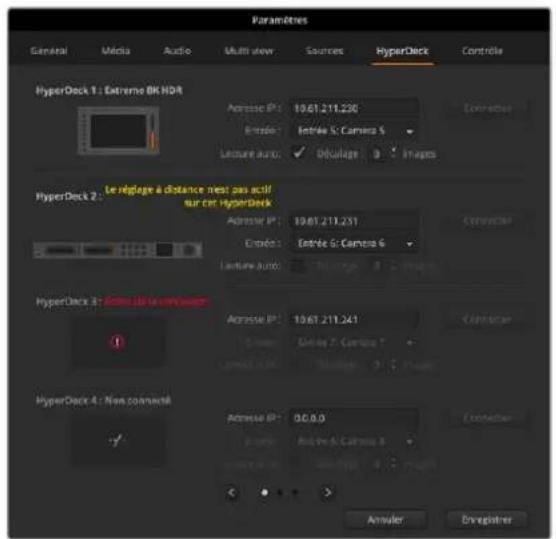This screenshot has width=556, height=539.
Task: Click the yellow remote setting warning text
Action: [x=188, y=196]
